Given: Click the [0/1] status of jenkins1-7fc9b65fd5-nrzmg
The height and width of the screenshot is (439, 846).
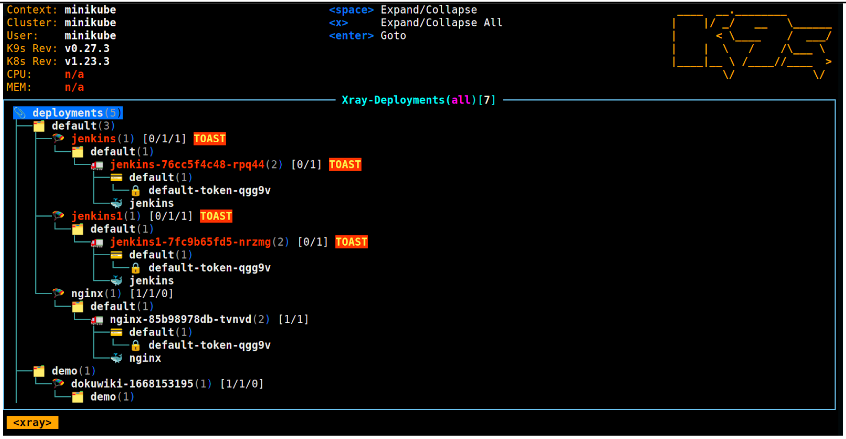Looking at the screenshot, I should point(313,242).
